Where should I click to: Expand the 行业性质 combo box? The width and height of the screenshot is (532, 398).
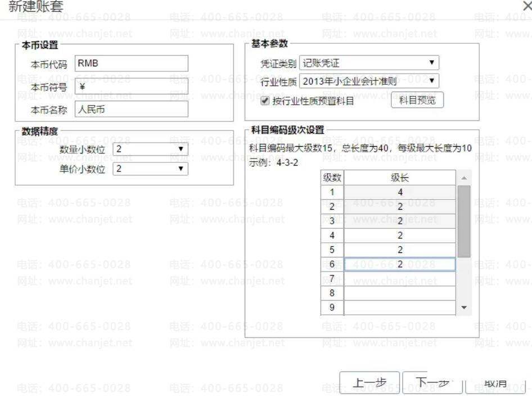369,81
